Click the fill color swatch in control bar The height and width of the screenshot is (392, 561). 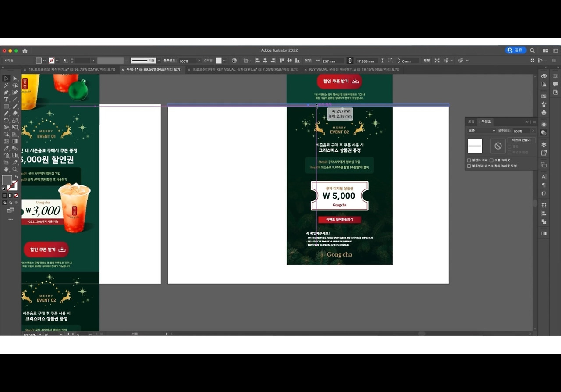click(x=39, y=61)
